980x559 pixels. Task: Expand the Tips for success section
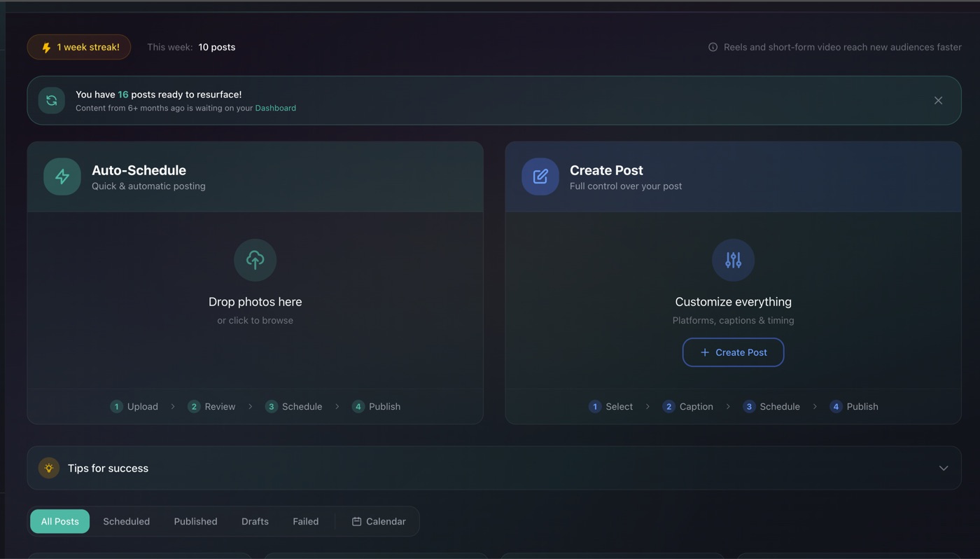click(x=943, y=467)
